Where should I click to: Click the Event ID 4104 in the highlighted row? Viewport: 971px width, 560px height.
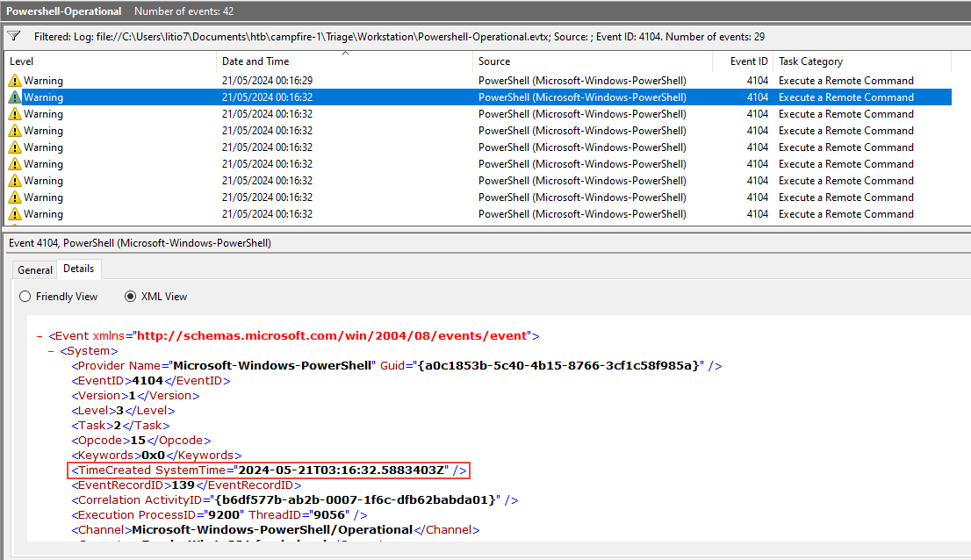point(758,97)
